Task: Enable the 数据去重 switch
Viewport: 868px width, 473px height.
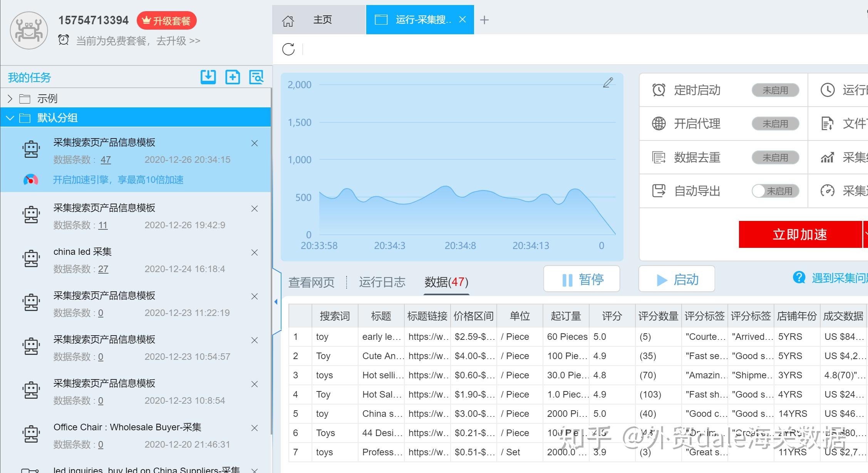Action: pyautogui.click(x=775, y=157)
